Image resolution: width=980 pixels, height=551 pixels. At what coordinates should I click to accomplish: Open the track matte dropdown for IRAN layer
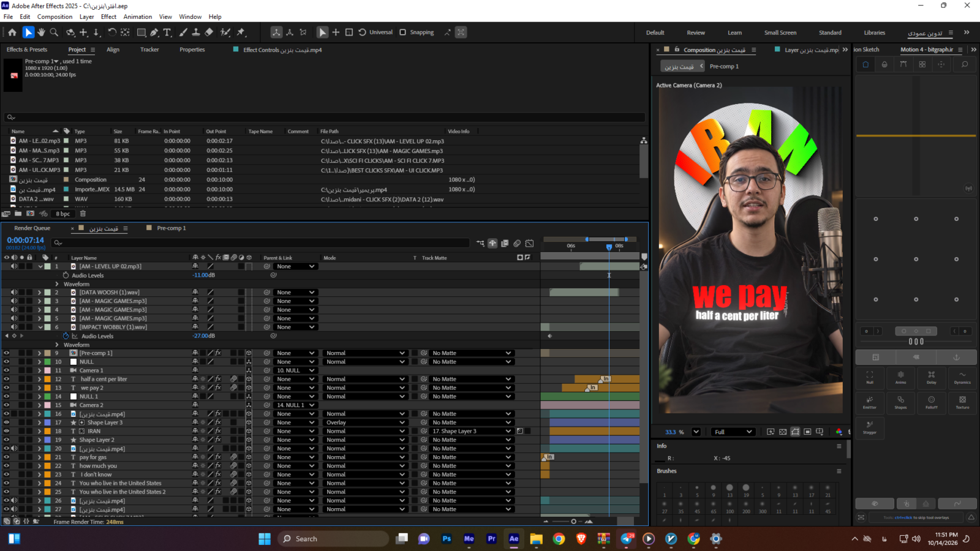pos(472,431)
